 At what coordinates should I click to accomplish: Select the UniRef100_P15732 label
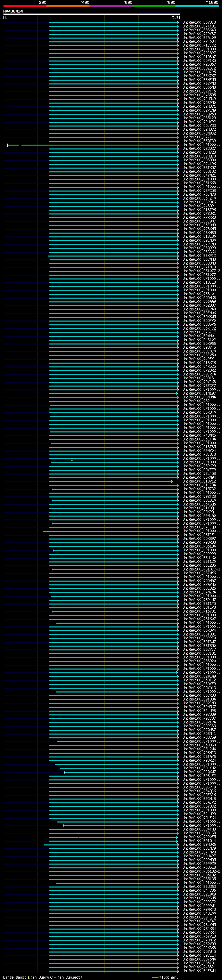coord(199,489)
